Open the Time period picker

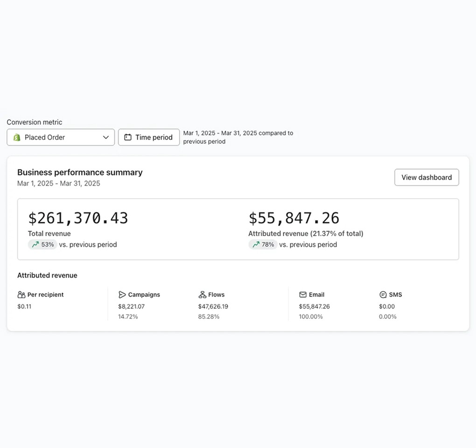149,137
